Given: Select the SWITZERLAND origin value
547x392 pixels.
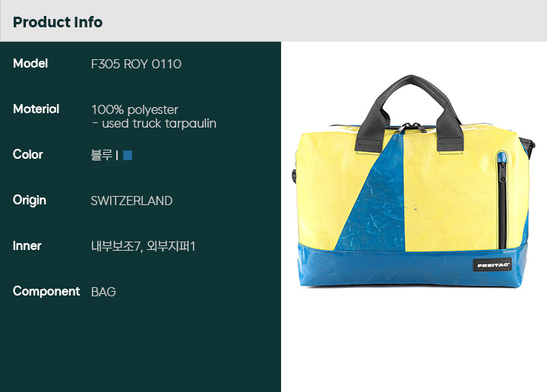Looking at the screenshot, I should click(x=131, y=201).
